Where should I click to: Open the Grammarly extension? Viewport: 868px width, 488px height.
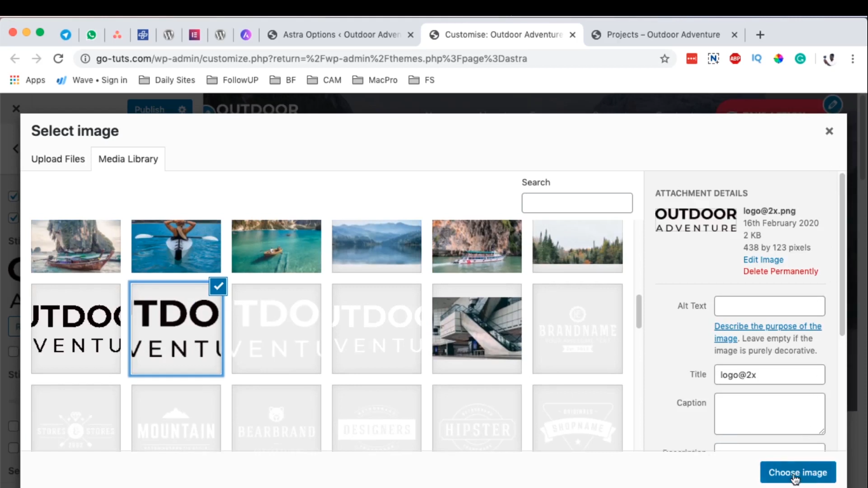(800, 58)
